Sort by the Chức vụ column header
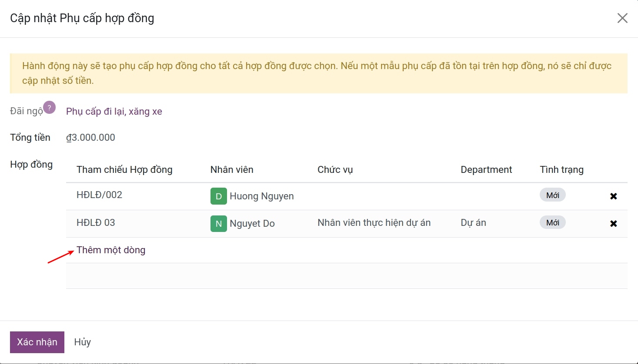The height and width of the screenshot is (364, 638). pos(335,170)
